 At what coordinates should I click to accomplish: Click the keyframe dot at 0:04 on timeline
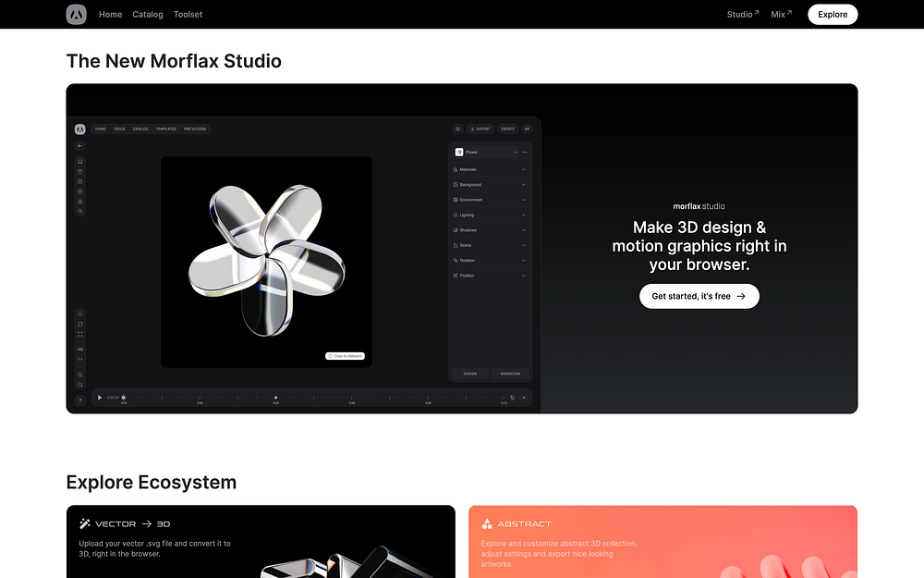[275, 398]
